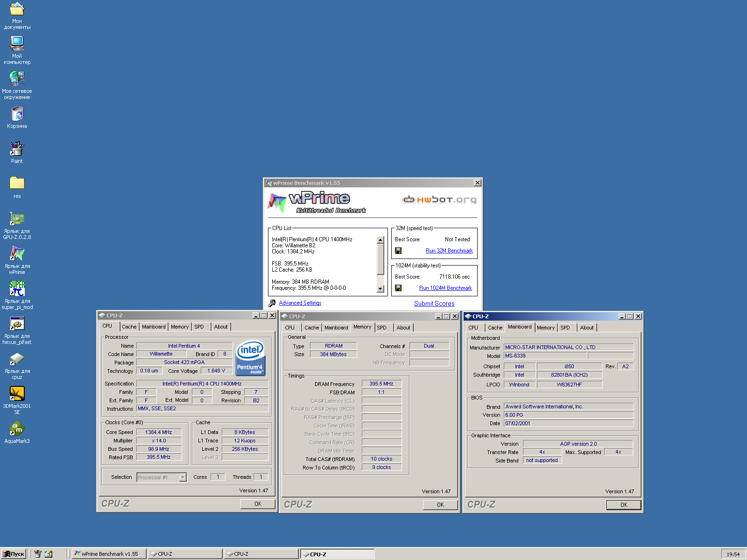Open the Processor #1 selection dropdown

[162, 477]
